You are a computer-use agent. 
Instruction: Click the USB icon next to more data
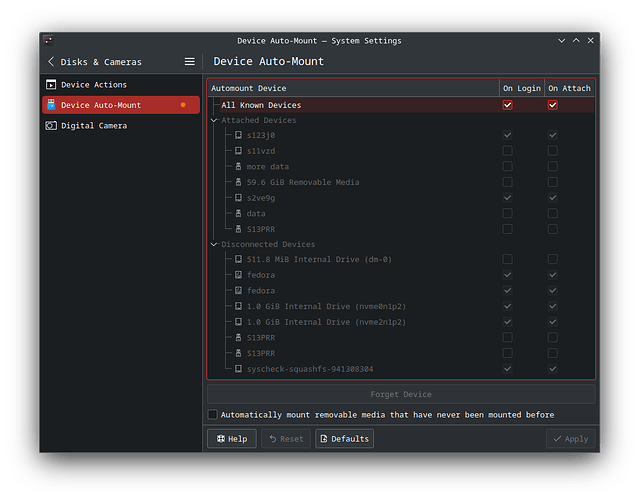[238, 167]
